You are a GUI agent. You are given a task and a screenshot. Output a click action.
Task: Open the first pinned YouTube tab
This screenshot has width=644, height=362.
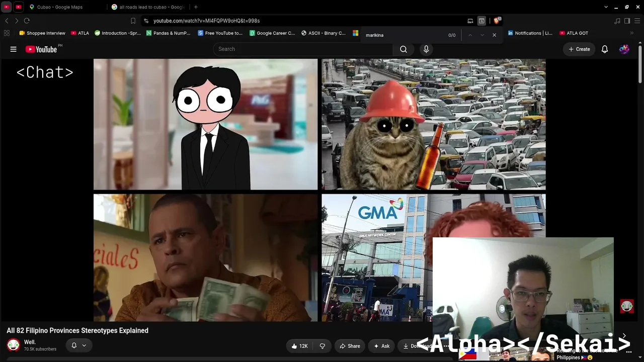click(7, 7)
